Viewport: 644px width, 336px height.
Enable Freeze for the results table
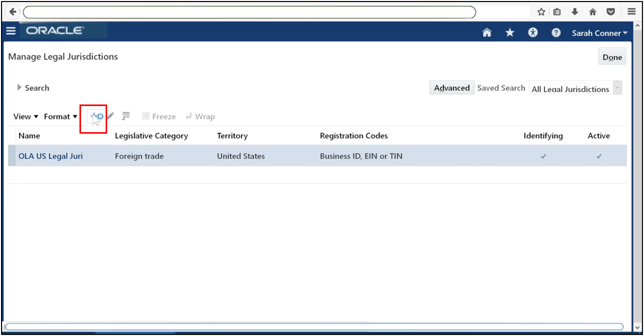coord(159,116)
